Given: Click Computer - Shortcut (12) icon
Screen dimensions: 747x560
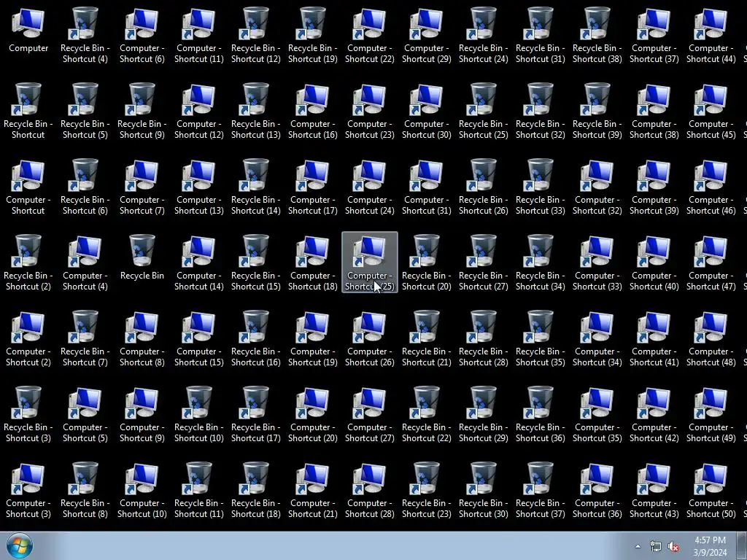Looking at the screenshot, I should coord(198,111).
